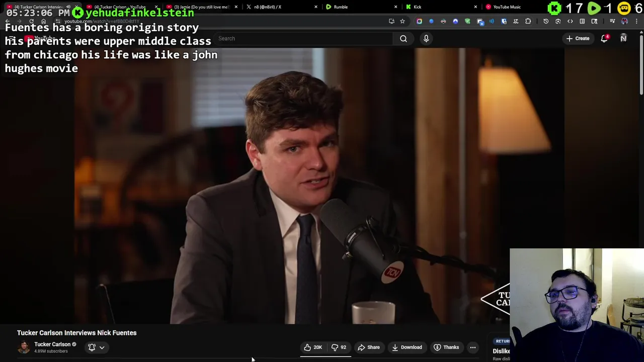Image resolution: width=644 pixels, height=362 pixels.
Task: Click the screenshot capture toolbar icon
Action: pos(558,21)
